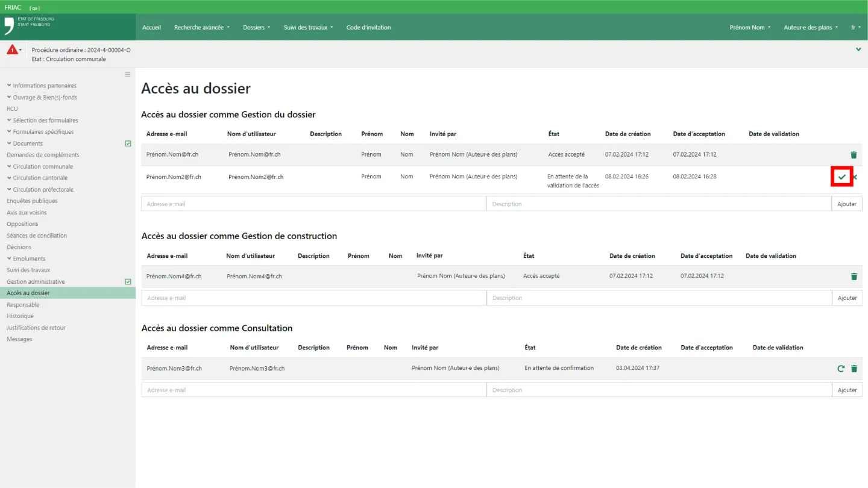Reject access request with X icon
The width and height of the screenshot is (868, 488).
[x=855, y=177]
